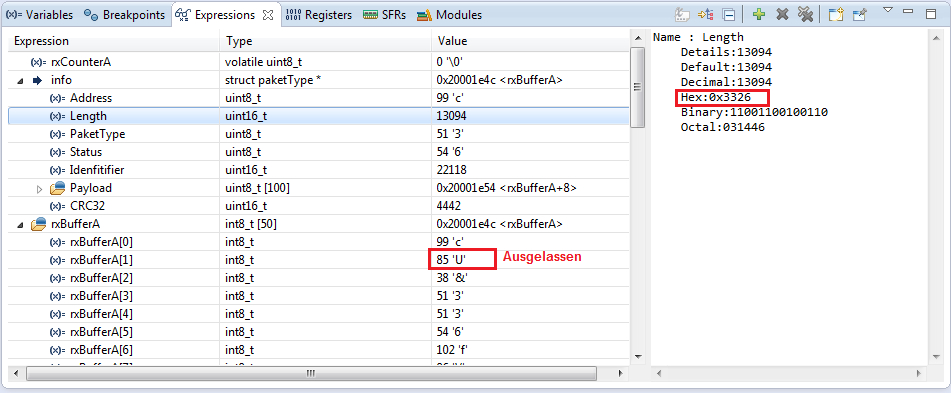Viewport: 951px width, 393px height.
Task: Select rxBufferA[0] element
Action: coord(319,242)
